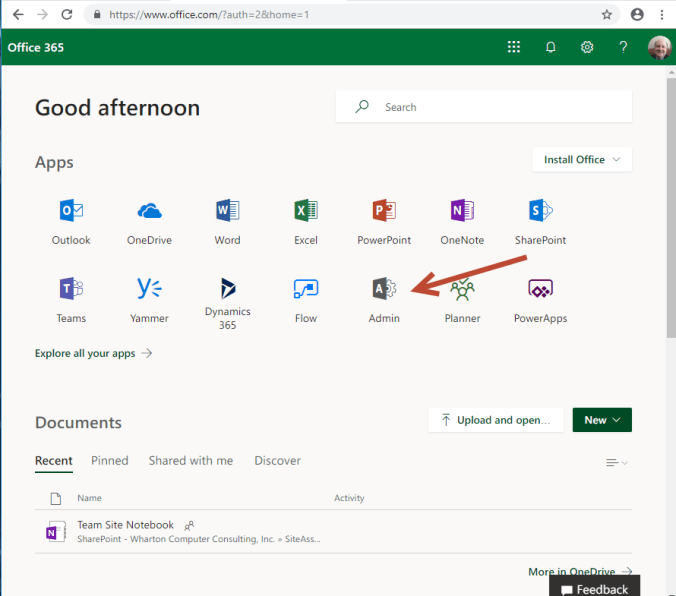Reload the page in browser
676x596 pixels.
click(67, 15)
